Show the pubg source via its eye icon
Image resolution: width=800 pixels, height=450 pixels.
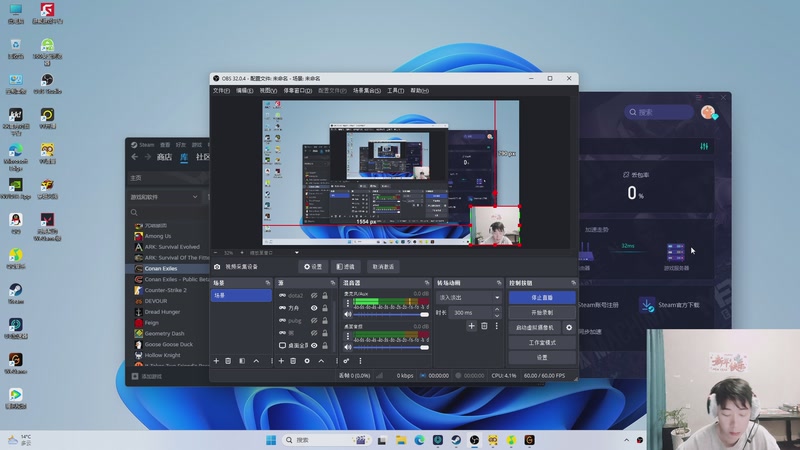pos(314,320)
